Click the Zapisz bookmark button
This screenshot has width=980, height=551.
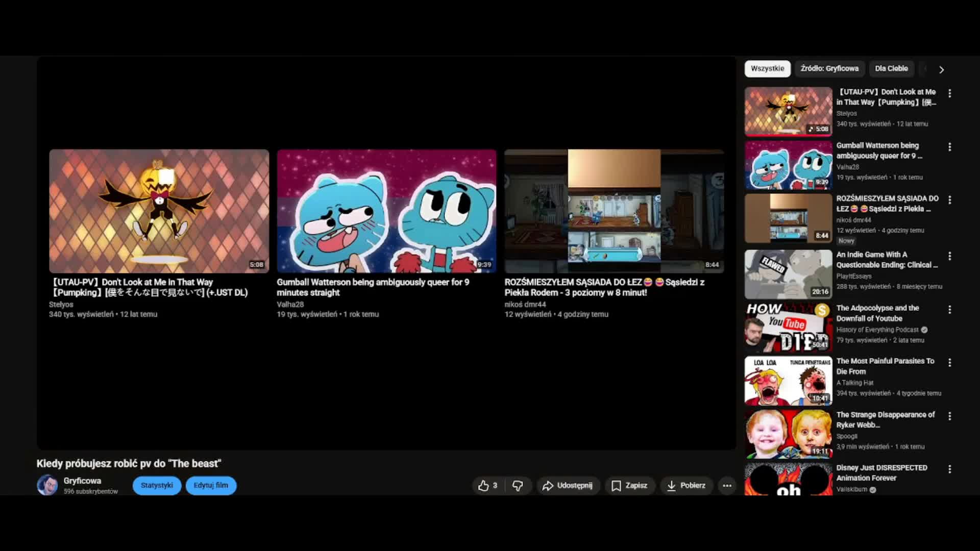[629, 486]
